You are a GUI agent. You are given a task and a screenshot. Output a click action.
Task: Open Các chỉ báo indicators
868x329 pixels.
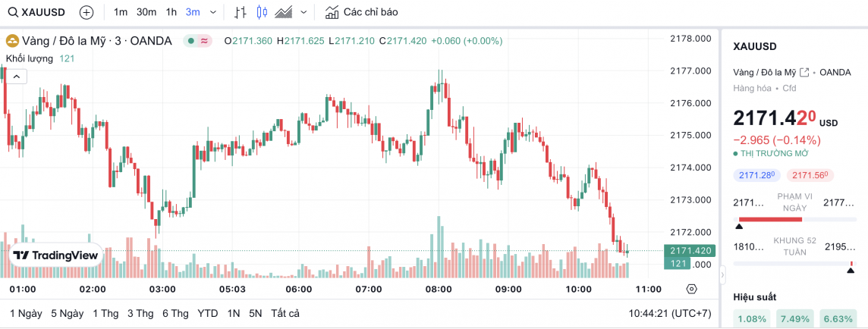coord(361,12)
